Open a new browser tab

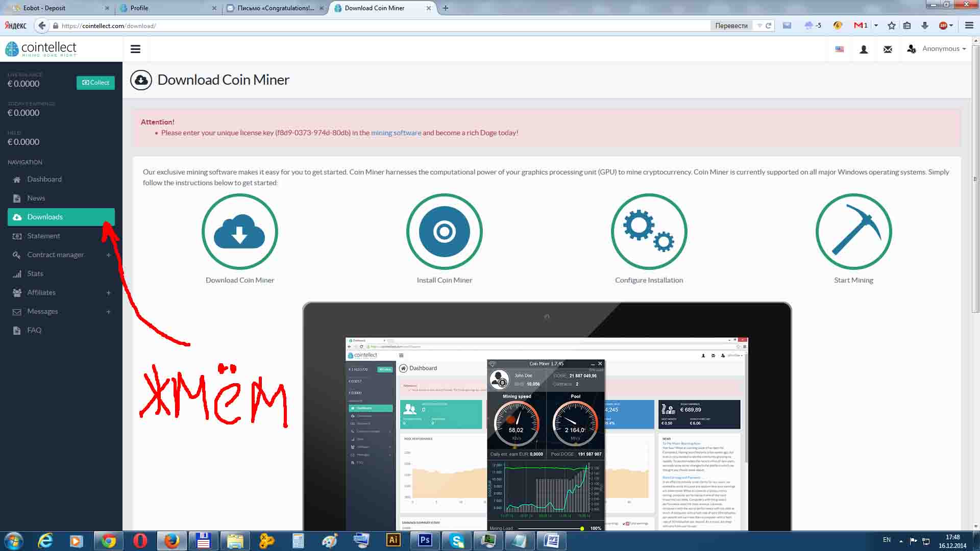pyautogui.click(x=446, y=8)
